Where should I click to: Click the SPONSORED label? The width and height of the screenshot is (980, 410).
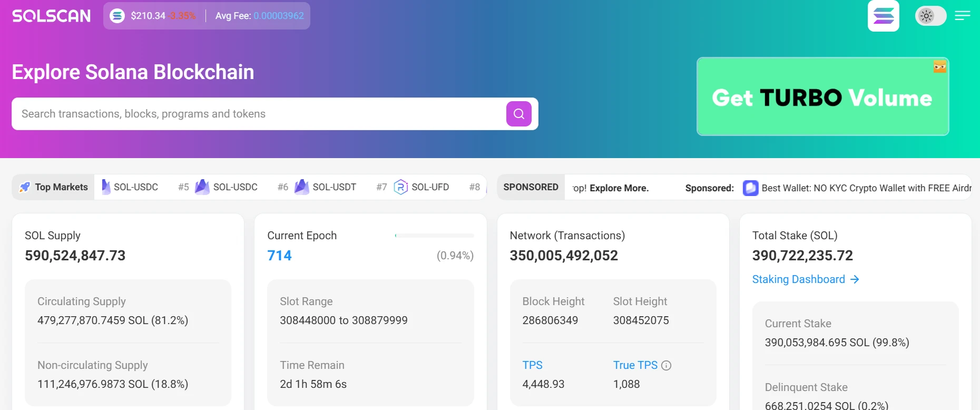pos(531,187)
